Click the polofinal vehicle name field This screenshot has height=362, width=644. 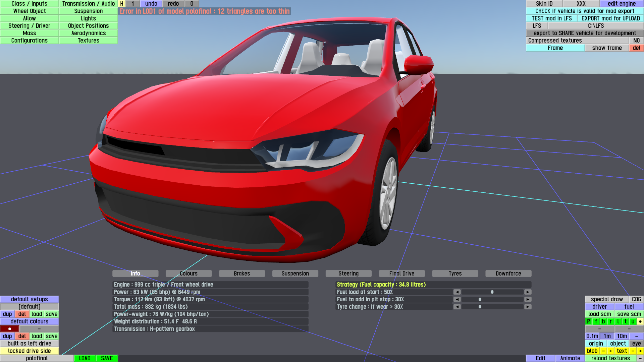click(x=37, y=358)
